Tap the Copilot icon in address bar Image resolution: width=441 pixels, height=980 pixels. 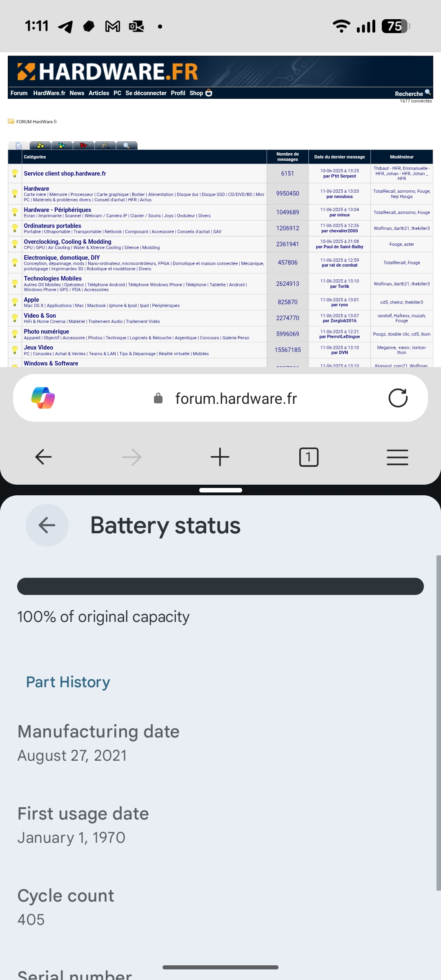click(x=43, y=398)
